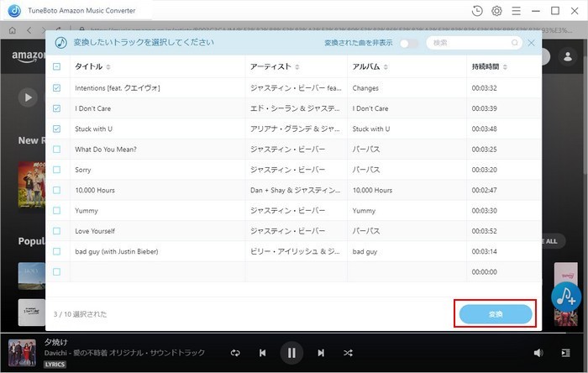Uncheck the Intentions track checkbox
Viewport: 588px width, 373px height.
(56, 87)
